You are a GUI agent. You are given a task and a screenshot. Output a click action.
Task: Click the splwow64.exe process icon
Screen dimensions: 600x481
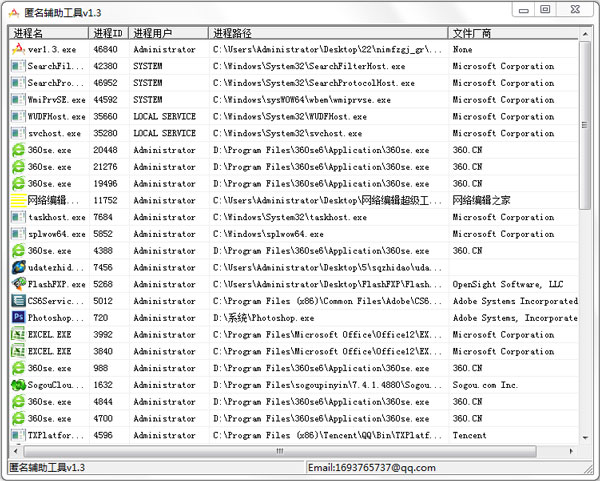point(18,234)
